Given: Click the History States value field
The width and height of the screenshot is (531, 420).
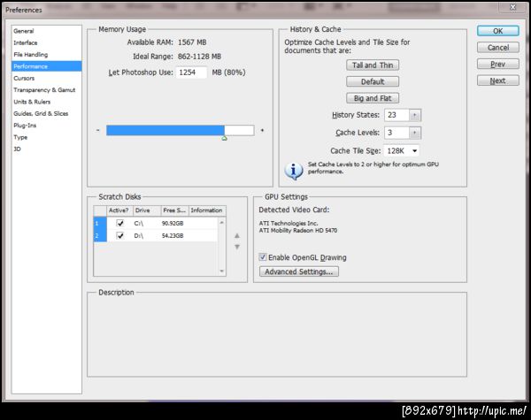Looking at the screenshot, I should [396, 115].
